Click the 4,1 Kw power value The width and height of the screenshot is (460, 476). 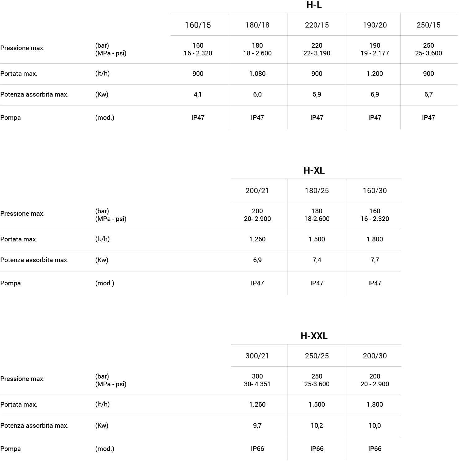[198, 94]
